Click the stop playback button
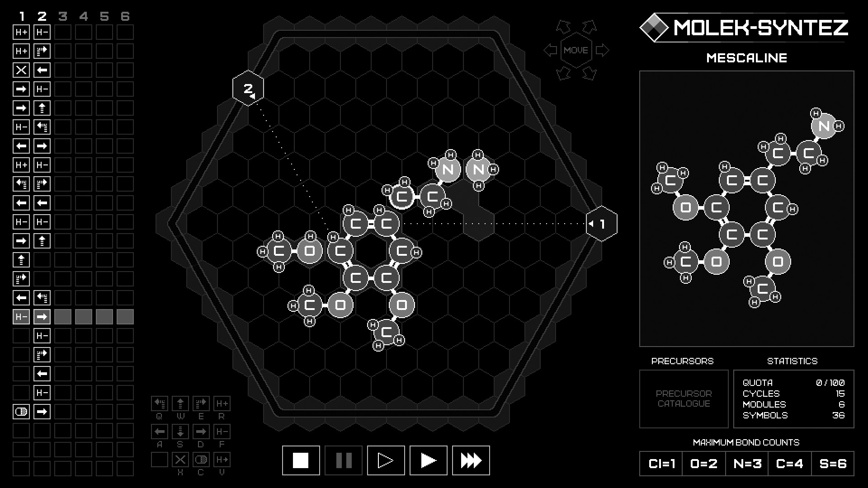 click(x=301, y=460)
